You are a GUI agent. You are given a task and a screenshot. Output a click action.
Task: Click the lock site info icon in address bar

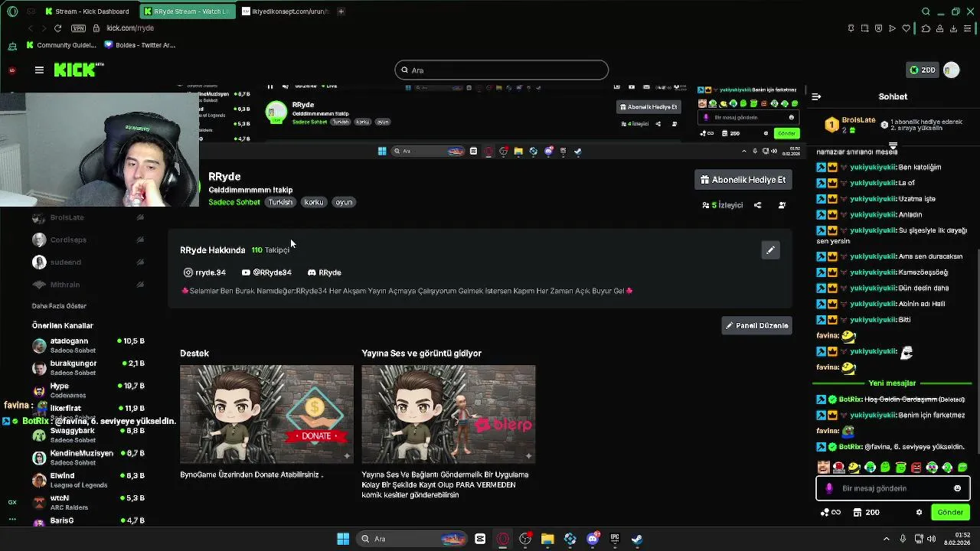click(x=96, y=28)
